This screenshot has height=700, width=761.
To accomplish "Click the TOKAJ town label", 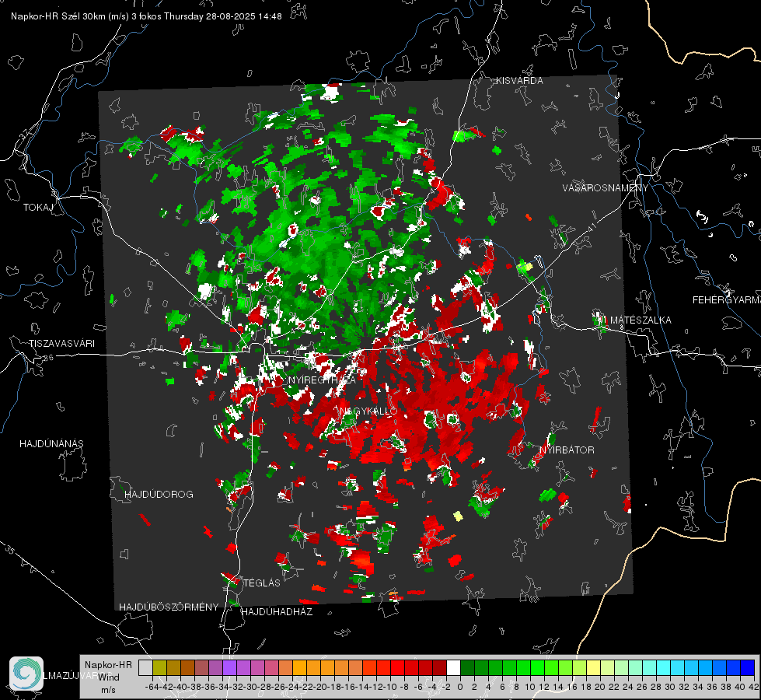I will pos(38,208).
